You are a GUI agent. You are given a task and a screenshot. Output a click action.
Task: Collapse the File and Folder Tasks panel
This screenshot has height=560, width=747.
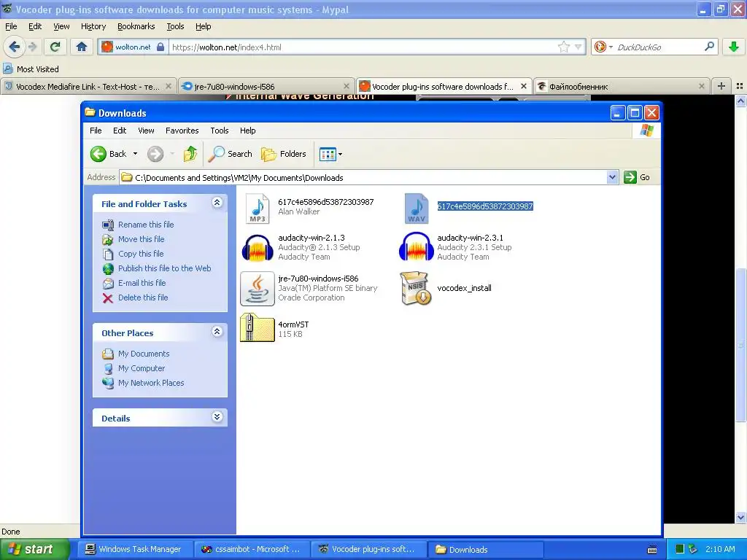(217, 203)
